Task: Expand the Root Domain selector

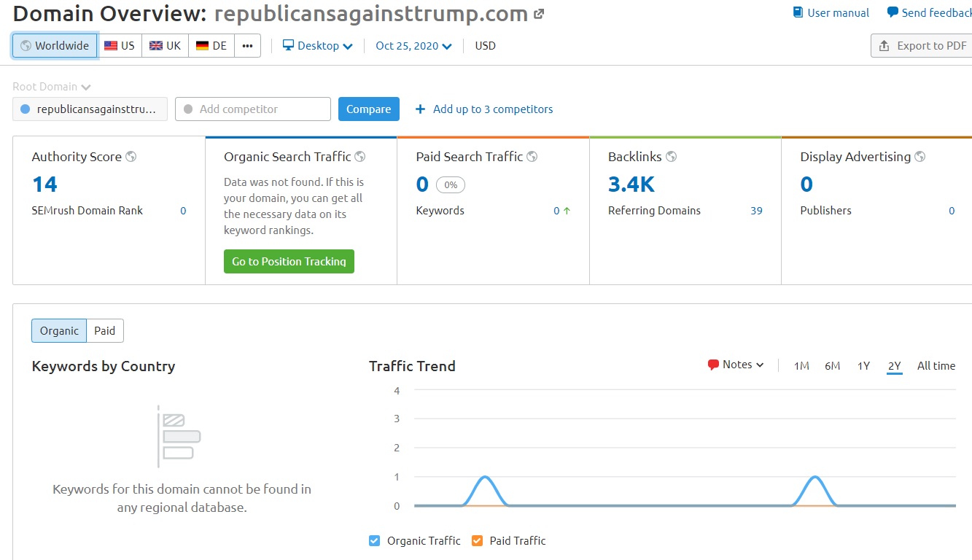Action: (x=51, y=87)
